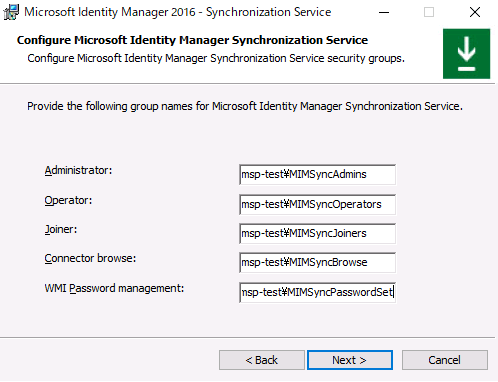The image size is (498, 382).
Task: Go back with the Back button
Action: (262, 360)
